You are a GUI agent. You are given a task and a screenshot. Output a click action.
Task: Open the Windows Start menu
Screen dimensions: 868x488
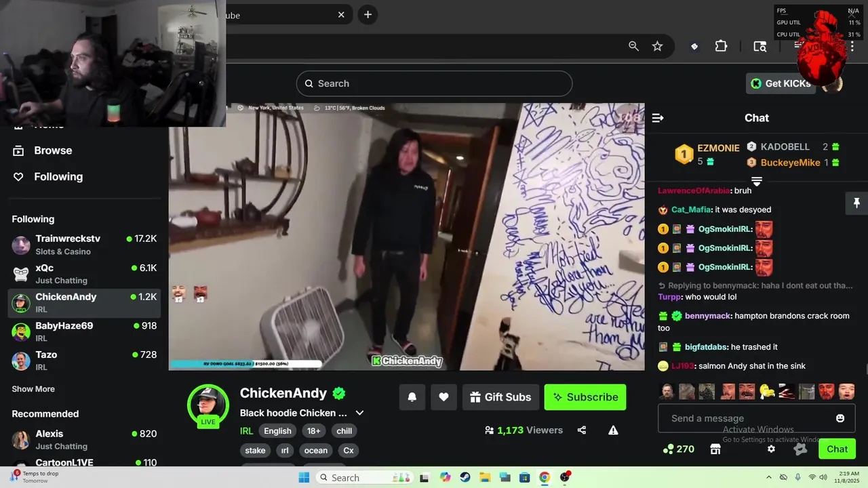(304, 477)
